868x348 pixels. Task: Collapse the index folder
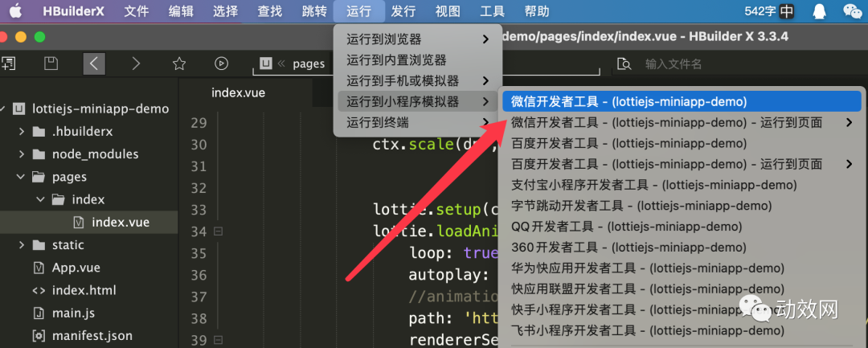point(40,200)
